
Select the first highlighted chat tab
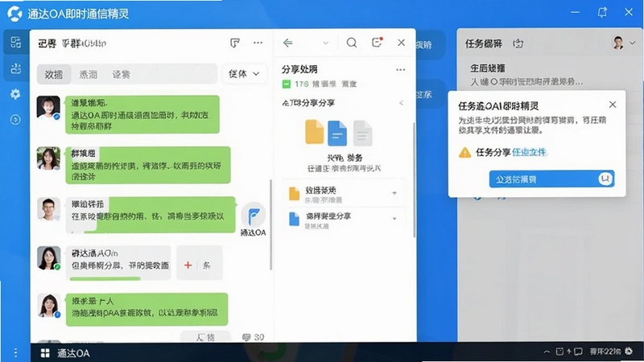click(54, 74)
